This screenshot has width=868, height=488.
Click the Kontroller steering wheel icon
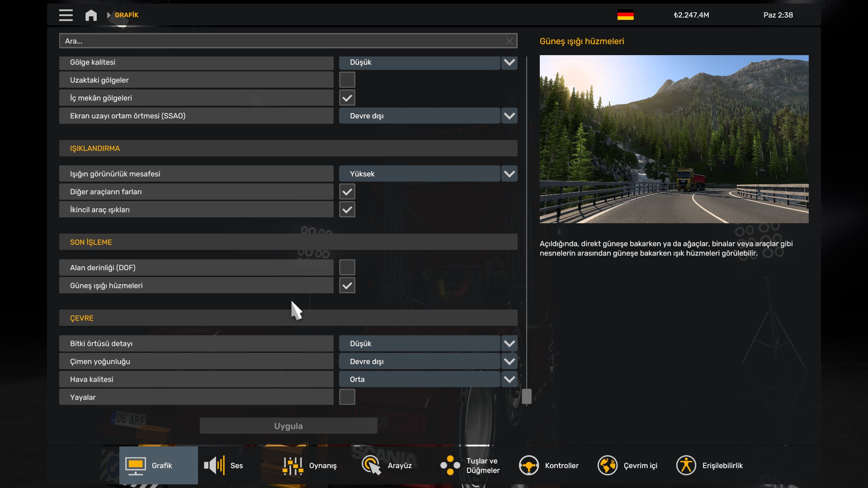point(528,465)
